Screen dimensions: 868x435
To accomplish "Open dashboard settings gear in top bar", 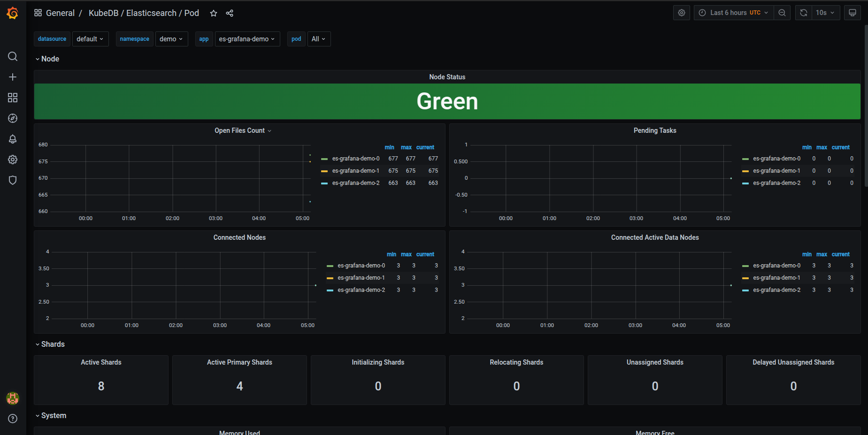I will point(682,13).
